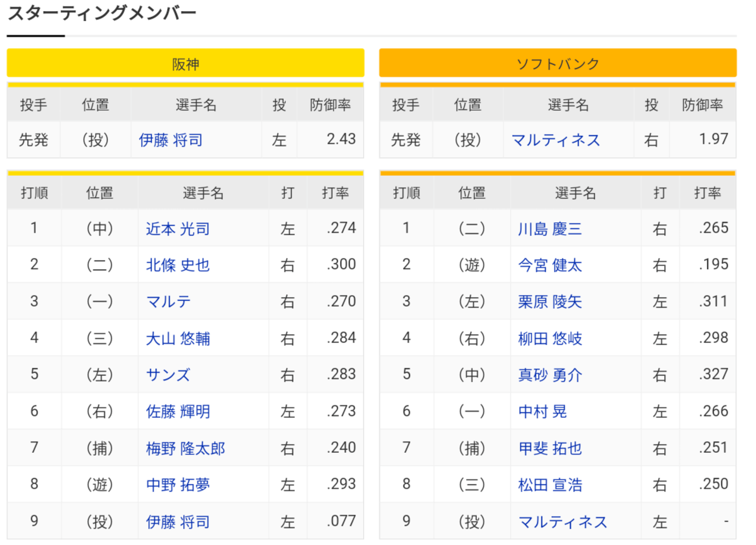Click the 真砂 勇介 player name
Screen dimensions: 756x545
tap(550, 374)
